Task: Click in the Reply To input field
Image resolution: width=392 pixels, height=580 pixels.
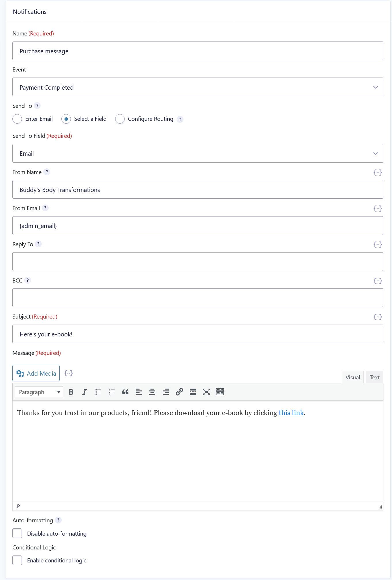Action: [x=198, y=261]
